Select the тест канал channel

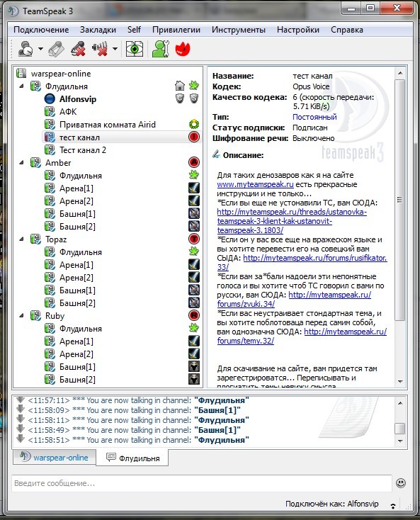[79, 137]
